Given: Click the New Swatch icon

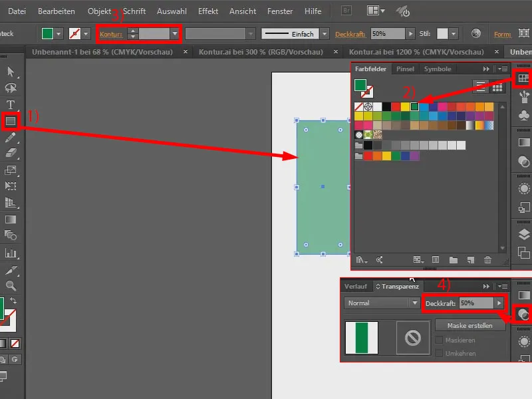Looking at the screenshot, I should pyautogui.click(x=471, y=260).
